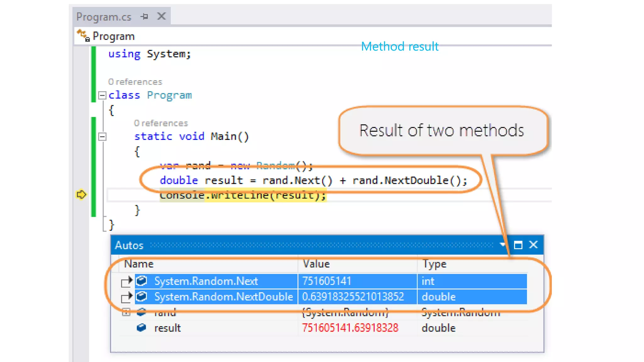Viewport: 644px width, 362px height.
Task: Open the 0 references link above Main
Action: point(161,123)
